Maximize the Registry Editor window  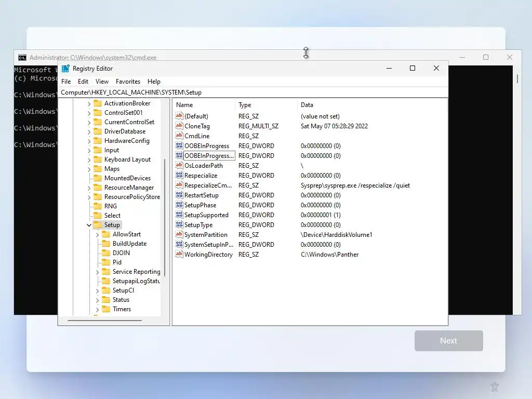coord(412,68)
